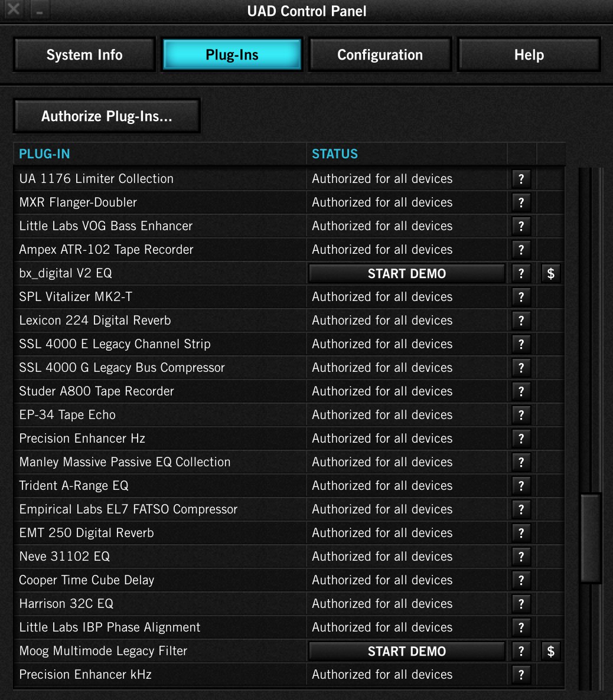
Task: Minimize the UAD Control Panel window
Action: pyautogui.click(x=40, y=10)
